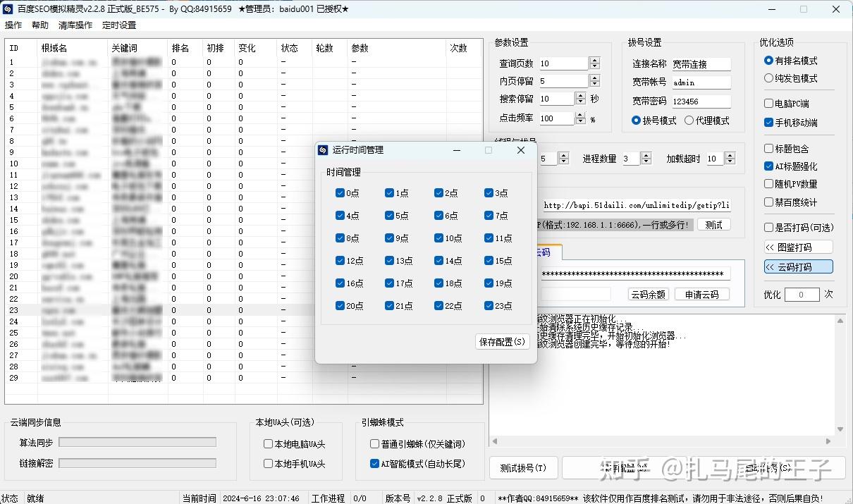Close the 运行时间管理 dialog

point(521,150)
